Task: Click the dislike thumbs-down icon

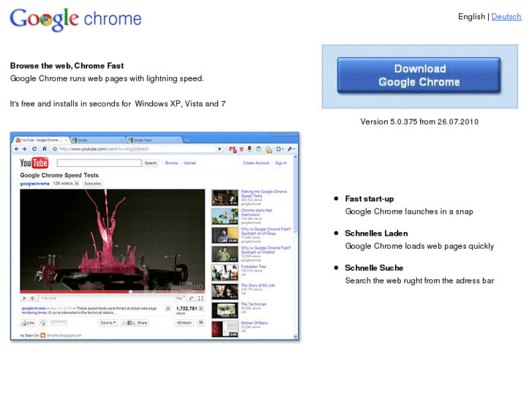Action: point(43,323)
